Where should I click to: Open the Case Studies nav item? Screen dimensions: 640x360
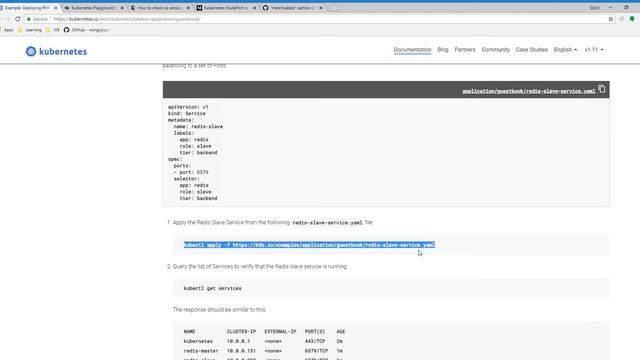pos(531,50)
